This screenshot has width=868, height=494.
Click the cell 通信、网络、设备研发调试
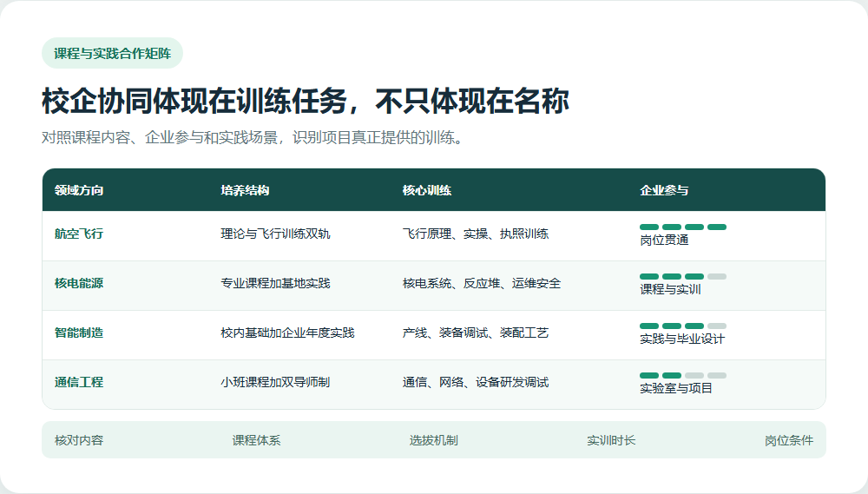pyautogui.click(x=476, y=382)
